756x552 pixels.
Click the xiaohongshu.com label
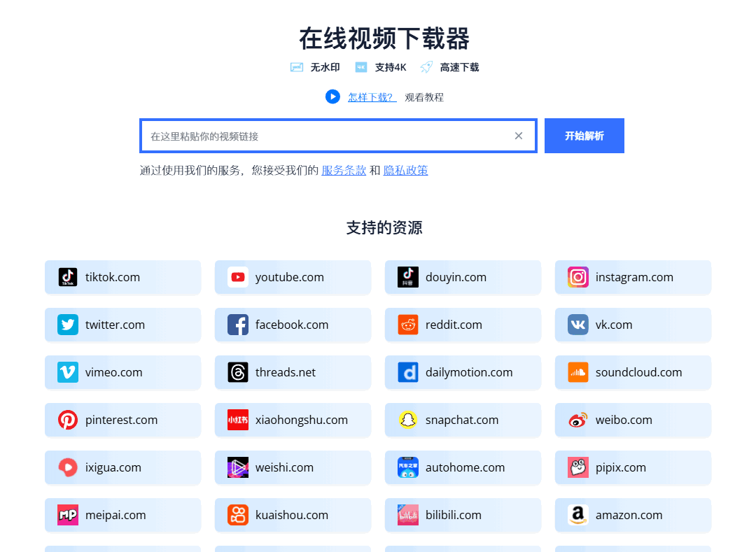coord(302,420)
